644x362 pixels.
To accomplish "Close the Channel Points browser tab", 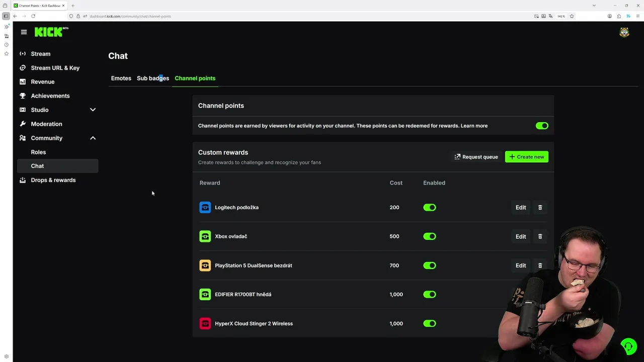I will click(63, 6).
